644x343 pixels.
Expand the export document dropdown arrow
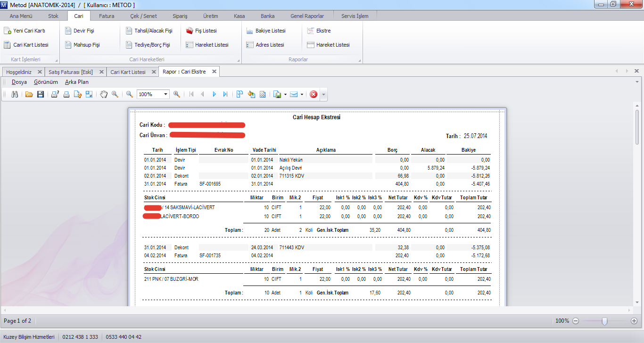pos(286,94)
